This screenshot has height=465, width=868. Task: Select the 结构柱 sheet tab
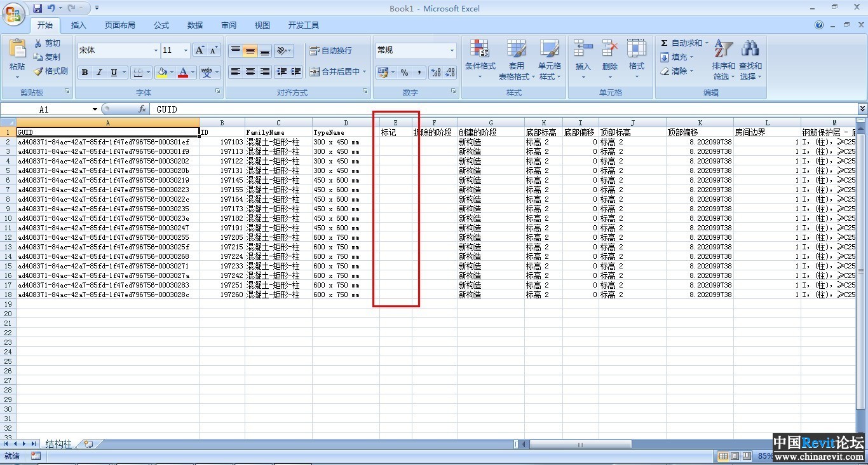pos(58,444)
